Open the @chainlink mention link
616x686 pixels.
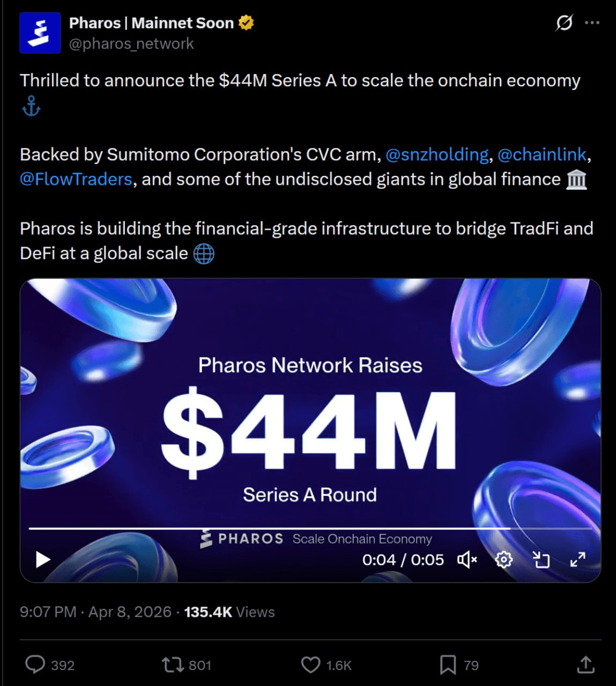click(542, 154)
